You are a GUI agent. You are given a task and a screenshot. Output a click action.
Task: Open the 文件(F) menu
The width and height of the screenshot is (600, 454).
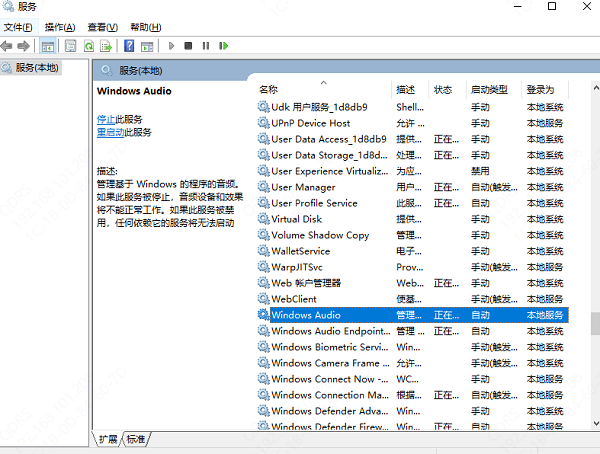(x=18, y=26)
